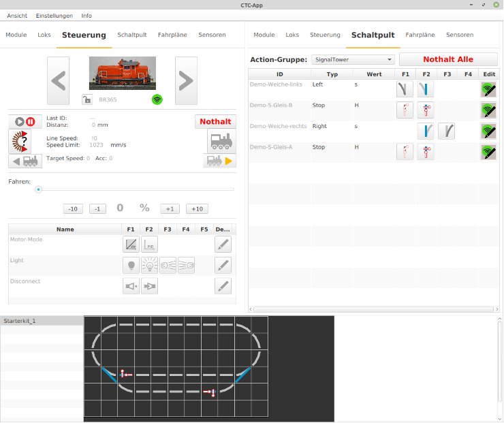Click Demo-Weiche-rechts F3 branch icon
504x423 pixels.
pos(447,130)
